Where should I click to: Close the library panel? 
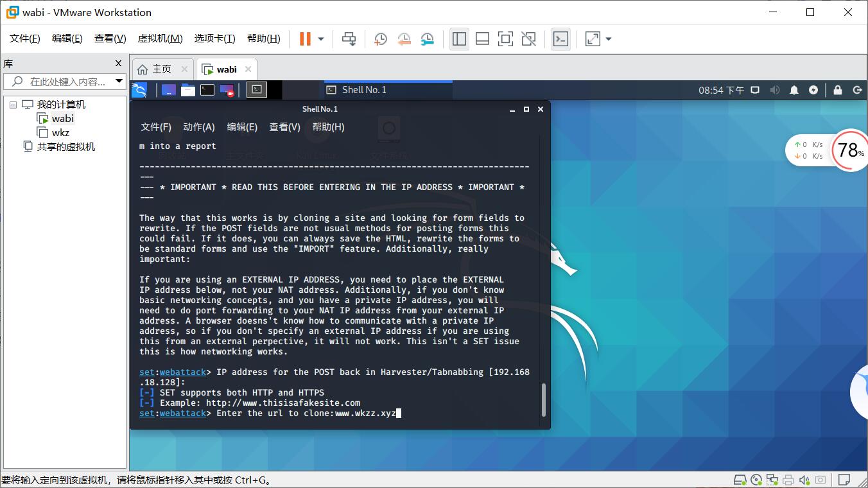click(x=118, y=63)
